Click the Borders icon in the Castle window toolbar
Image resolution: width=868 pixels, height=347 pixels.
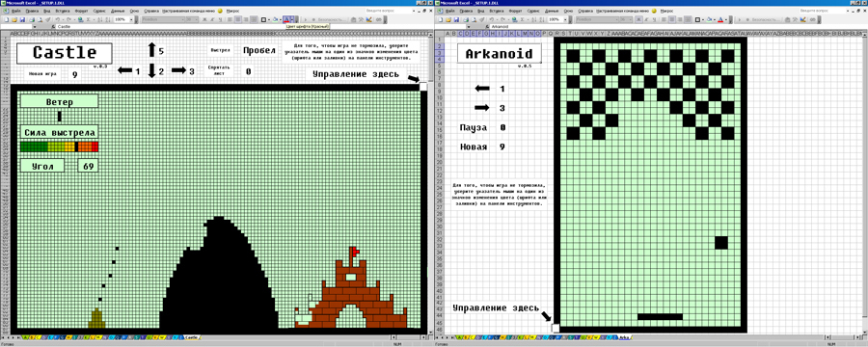(x=263, y=19)
